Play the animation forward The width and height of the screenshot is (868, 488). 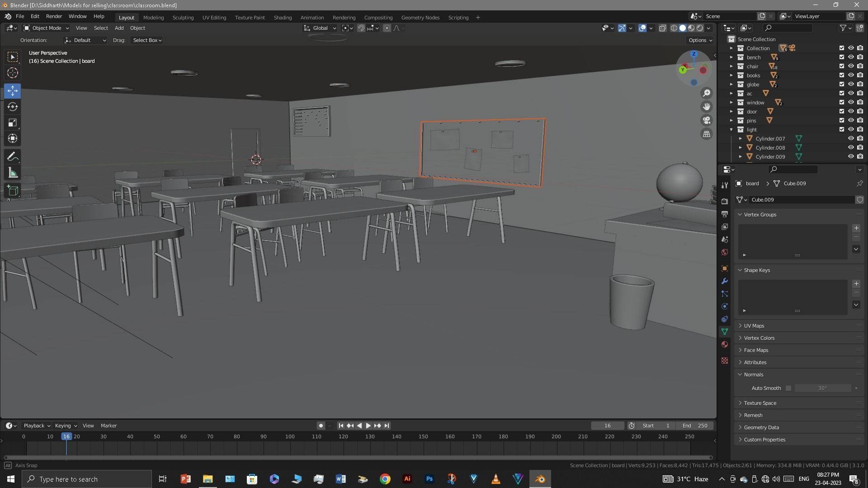click(x=368, y=426)
